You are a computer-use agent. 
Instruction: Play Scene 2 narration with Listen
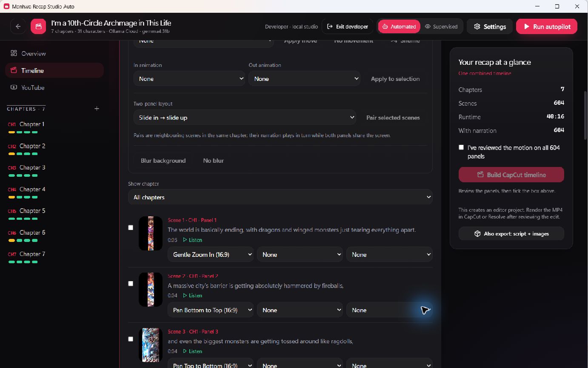pyautogui.click(x=193, y=296)
